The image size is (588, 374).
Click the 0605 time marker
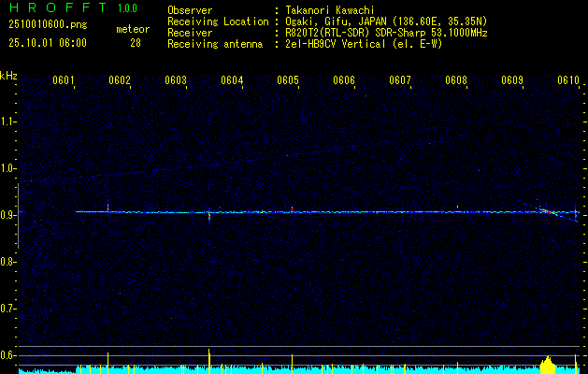(x=288, y=80)
